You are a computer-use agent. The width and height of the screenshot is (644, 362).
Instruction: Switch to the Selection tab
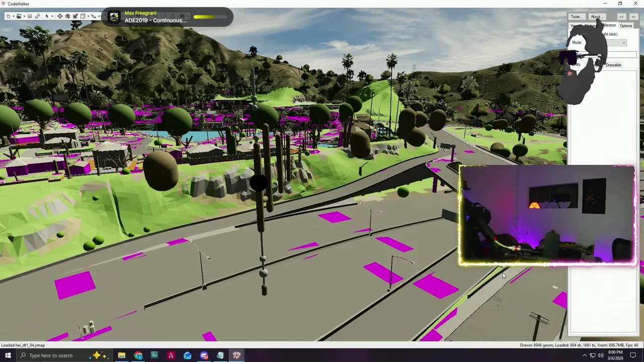pos(608,26)
